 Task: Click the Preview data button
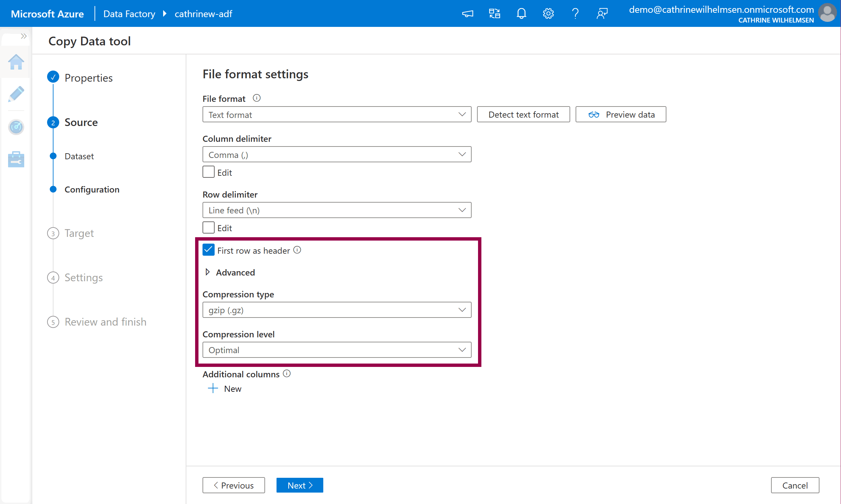[x=620, y=115]
